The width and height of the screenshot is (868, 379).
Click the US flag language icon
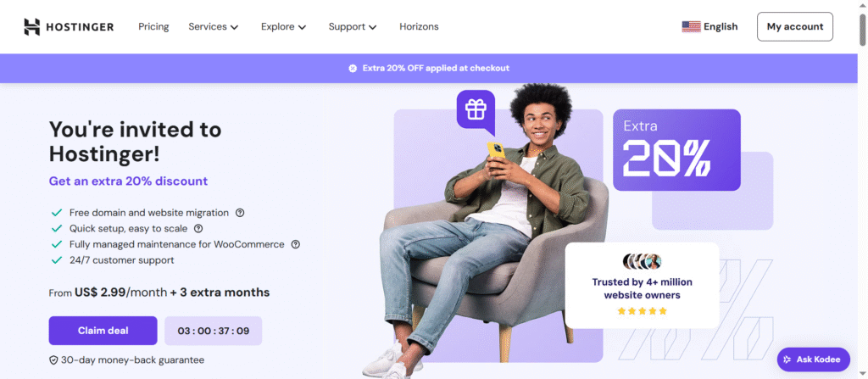[691, 26]
